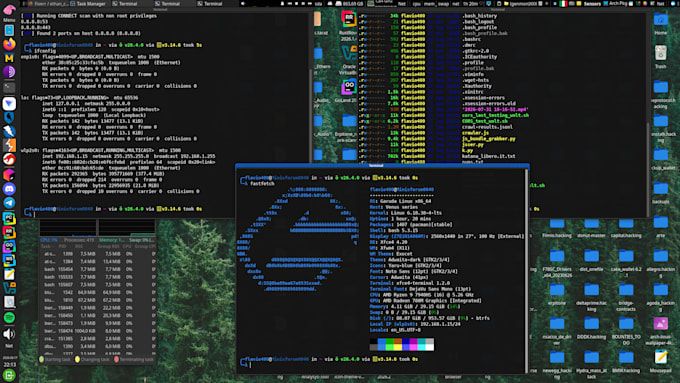The width and height of the screenshot is (680, 383).
Task: Click the 'ifconfig' command text in terminal
Action: (x=45, y=51)
